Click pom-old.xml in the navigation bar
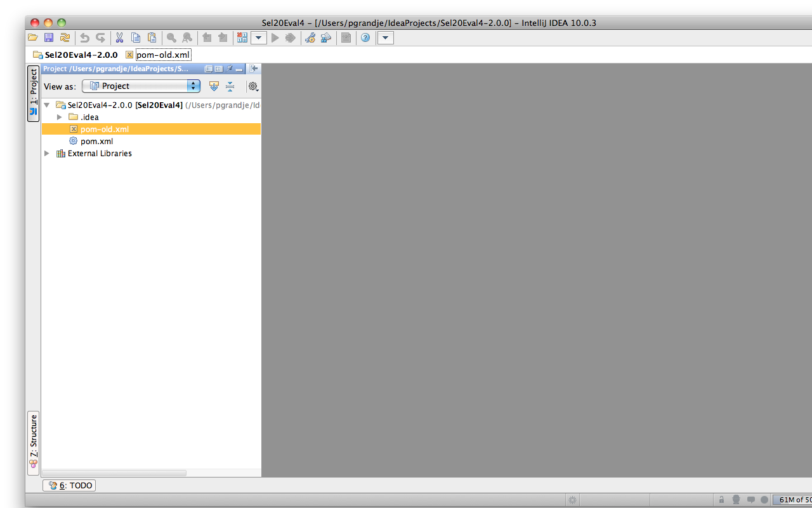 (158, 55)
